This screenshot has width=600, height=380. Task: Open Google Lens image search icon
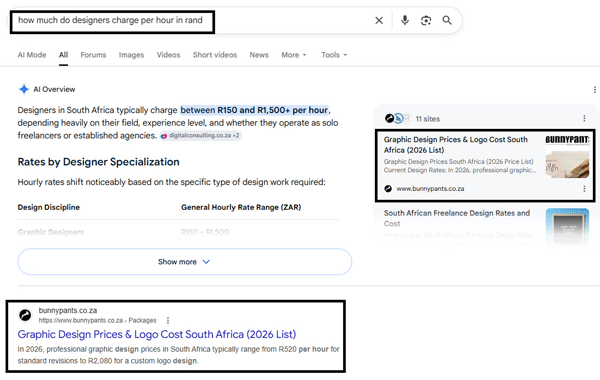[426, 20]
